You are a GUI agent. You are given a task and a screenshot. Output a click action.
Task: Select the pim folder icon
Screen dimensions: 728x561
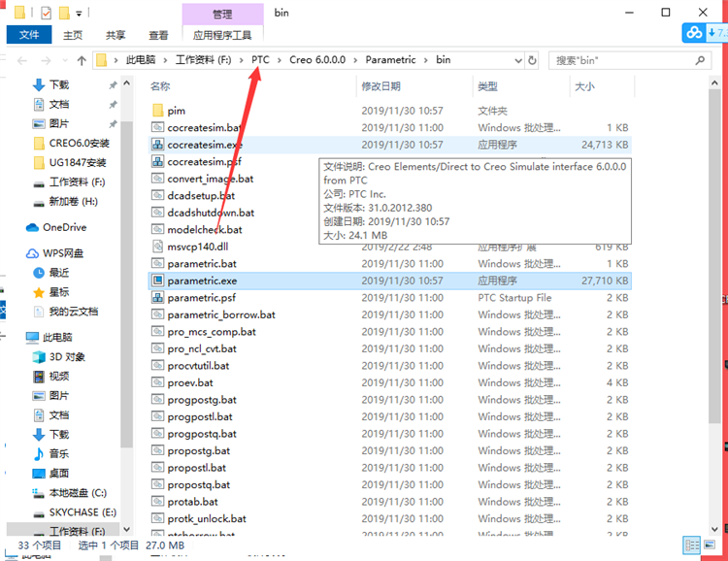(x=158, y=111)
